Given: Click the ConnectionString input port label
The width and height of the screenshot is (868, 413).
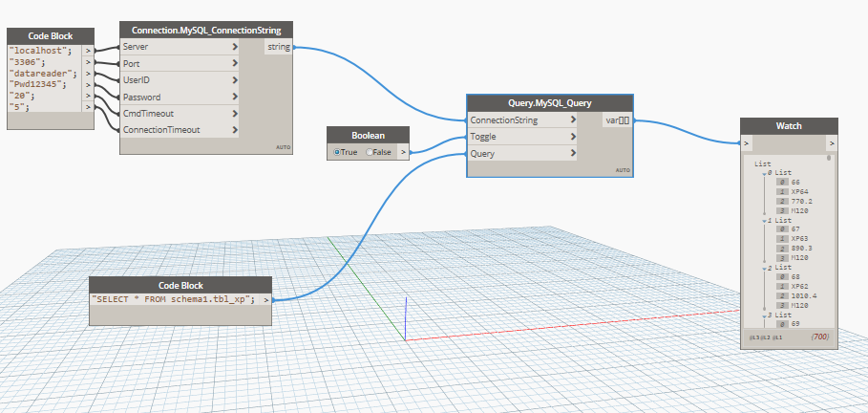Looking at the screenshot, I should 504,120.
